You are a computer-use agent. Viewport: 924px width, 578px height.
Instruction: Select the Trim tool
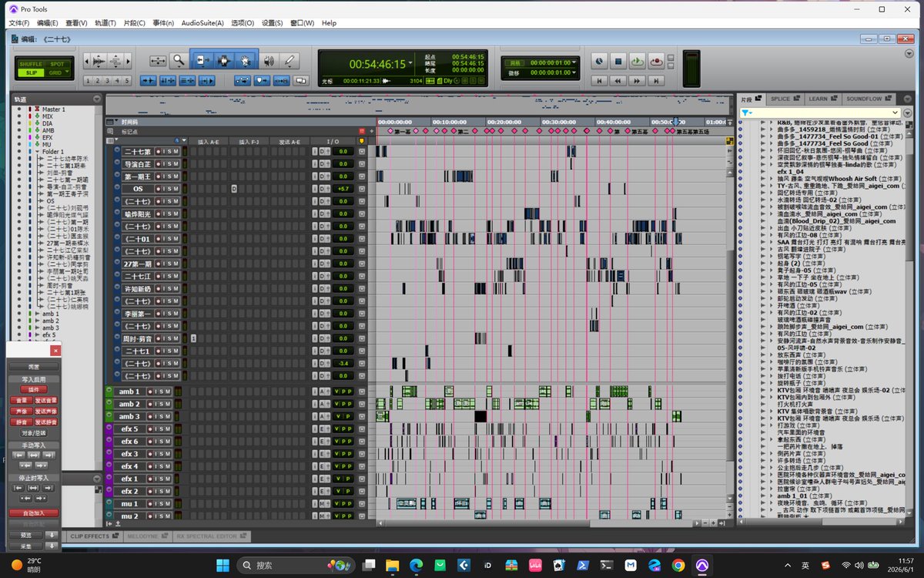[203, 60]
